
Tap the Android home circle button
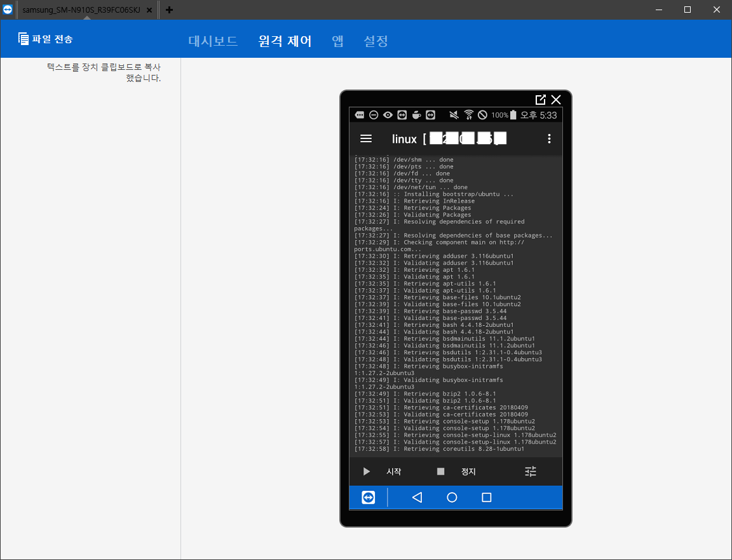pos(452,498)
